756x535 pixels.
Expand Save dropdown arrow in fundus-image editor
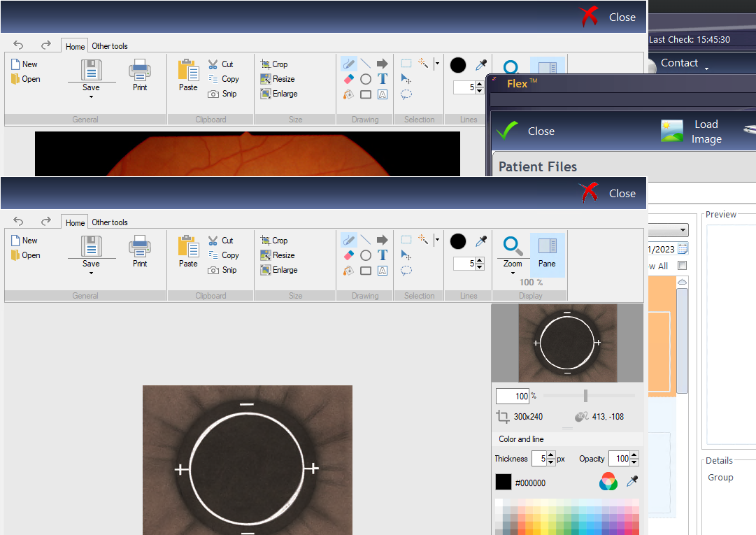point(91,97)
